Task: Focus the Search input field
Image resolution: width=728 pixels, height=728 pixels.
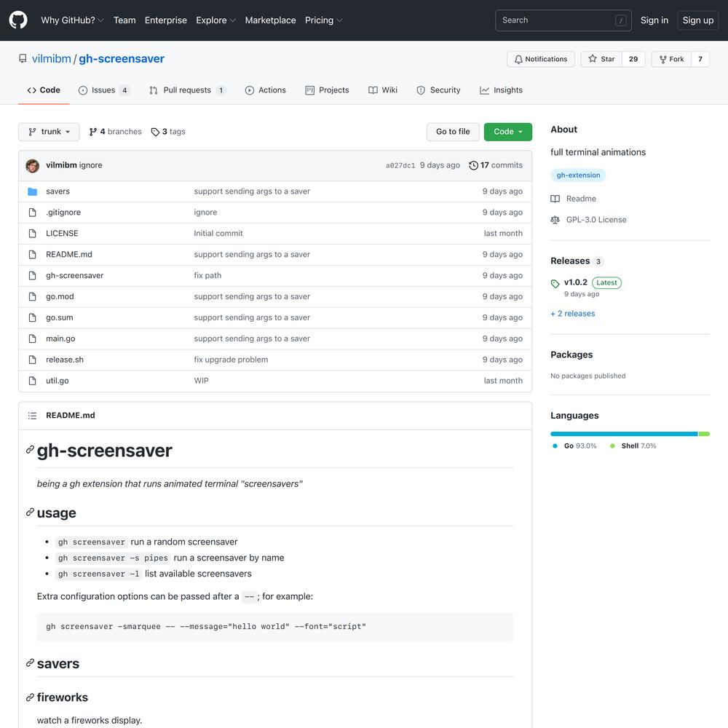Action: click(x=563, y=20)
